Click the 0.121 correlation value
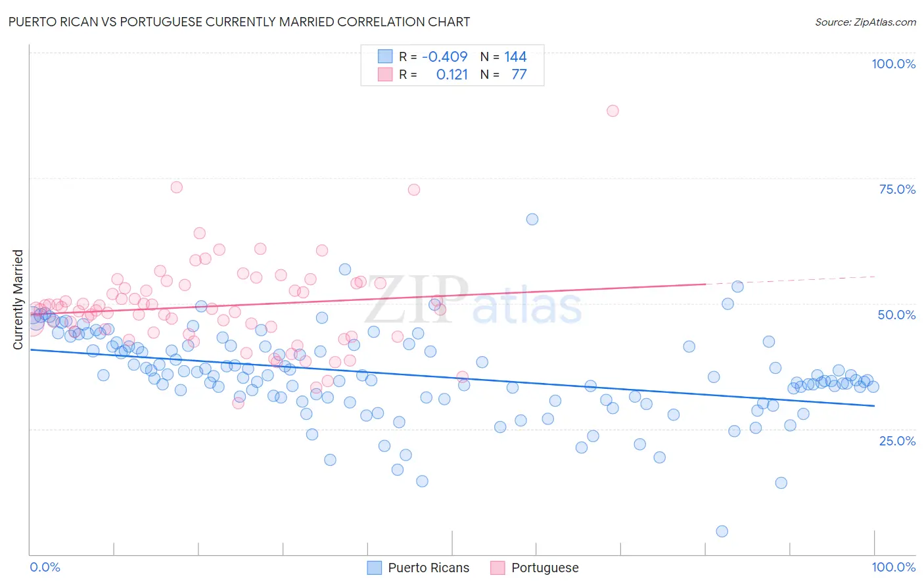 click(x=452, y=74)
